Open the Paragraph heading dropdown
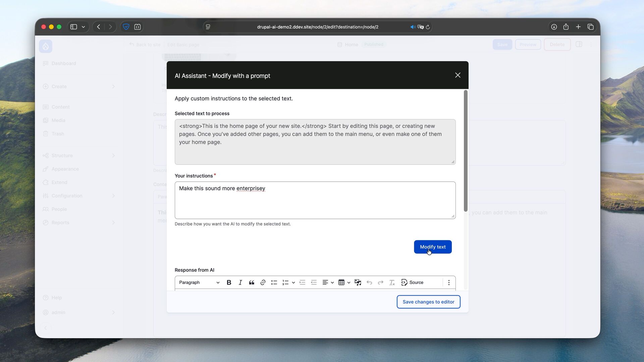 pyautogui.click(x=199, y=283)
